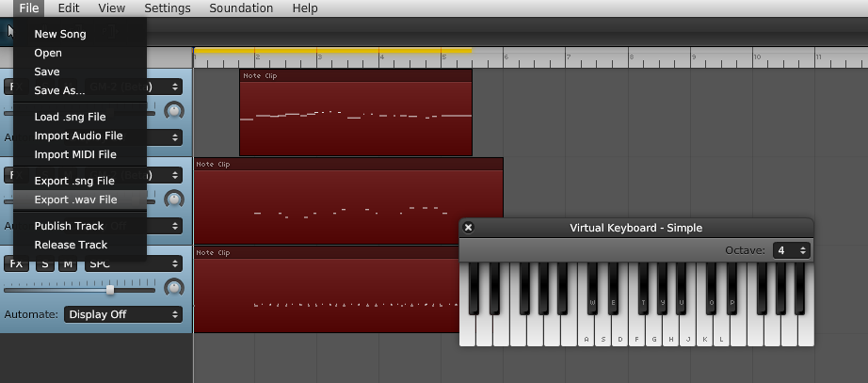This screenshot has height=383, width=868.
Task: Select the SPC track Note Clip
Action: (x=327, y=290)
